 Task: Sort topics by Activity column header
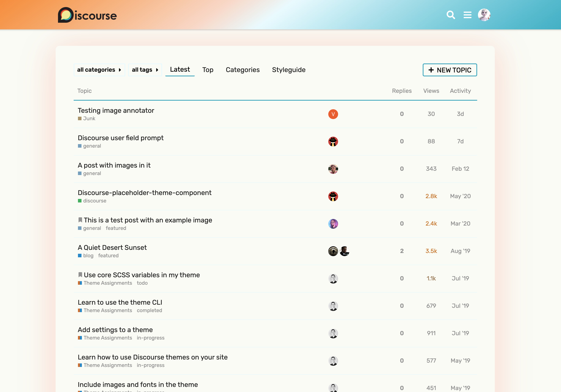(x=460, y=91)
